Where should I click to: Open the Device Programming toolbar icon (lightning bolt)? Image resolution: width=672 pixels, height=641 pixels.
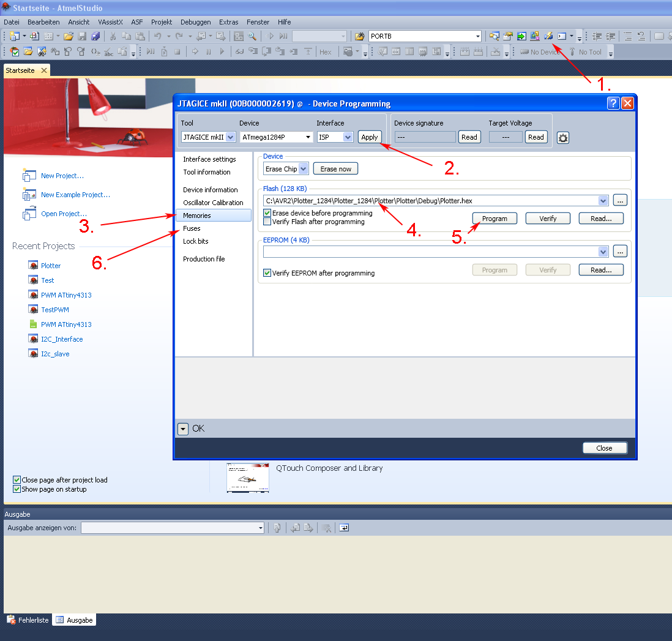coord(548,37)
